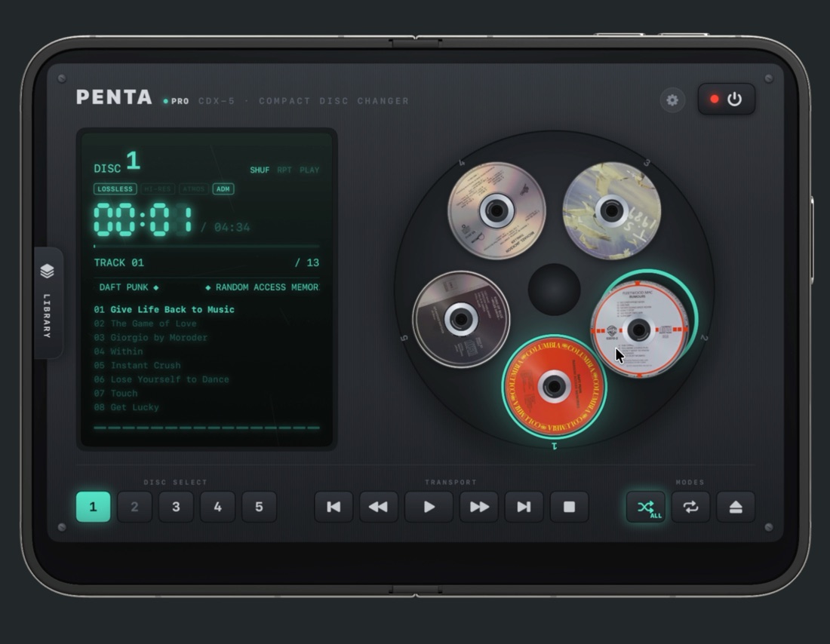Screen dimensions: 830x644
Task: Toggle the power button
Action: [x=726, y=99]
